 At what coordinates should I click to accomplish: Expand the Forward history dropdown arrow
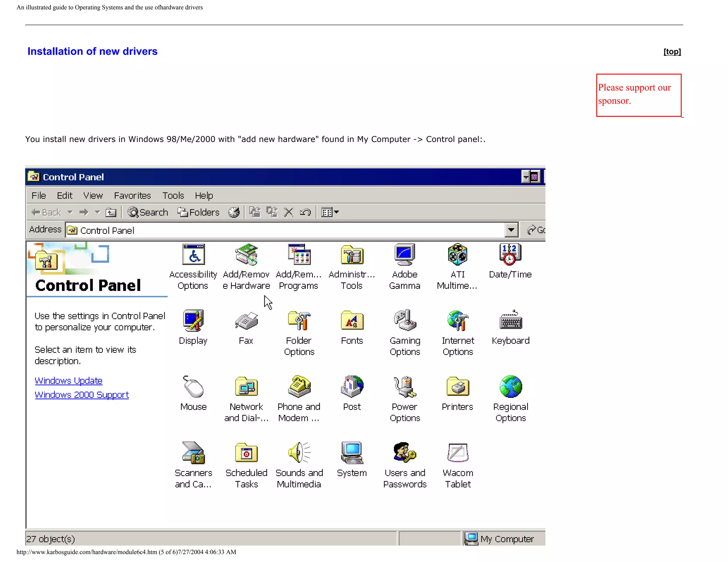tap(97, 212)
